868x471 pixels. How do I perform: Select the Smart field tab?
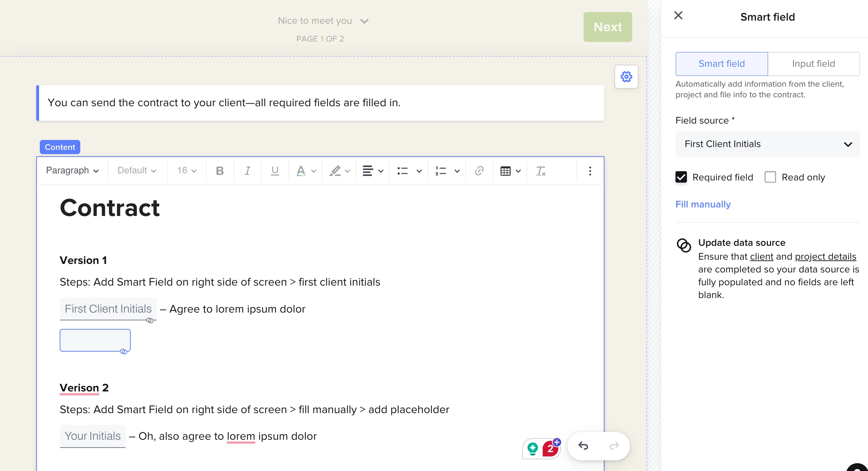721,64
